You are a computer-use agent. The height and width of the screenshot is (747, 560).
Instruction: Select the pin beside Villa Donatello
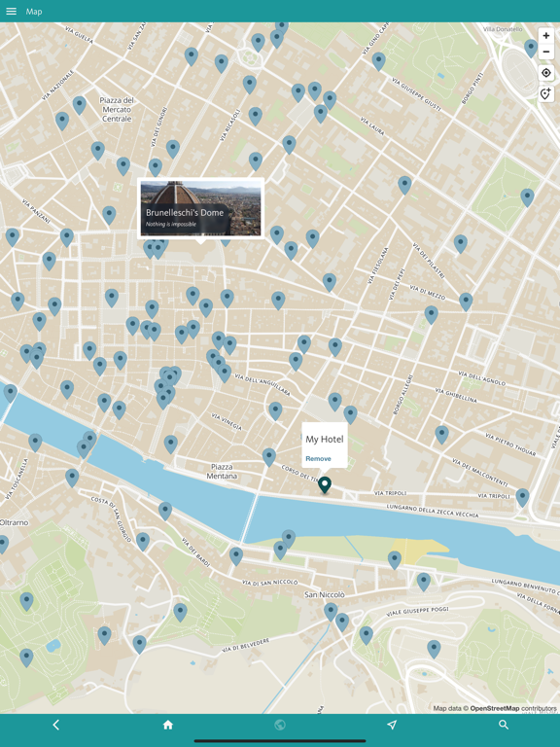(531, 48)
